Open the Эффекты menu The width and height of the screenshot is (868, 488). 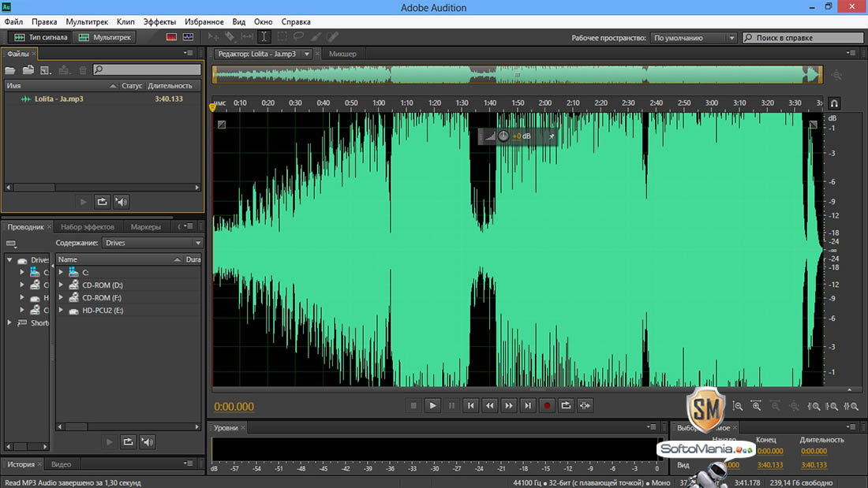click(x=159, y=21)
